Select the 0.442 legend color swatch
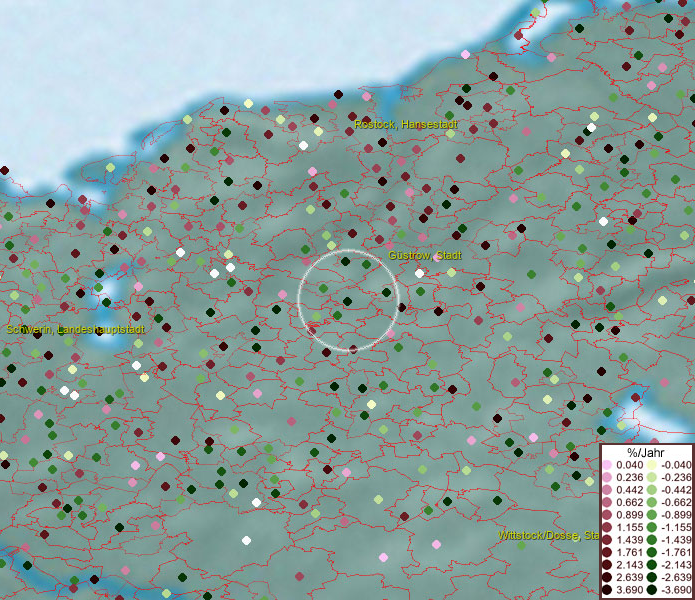 point(607,490)
